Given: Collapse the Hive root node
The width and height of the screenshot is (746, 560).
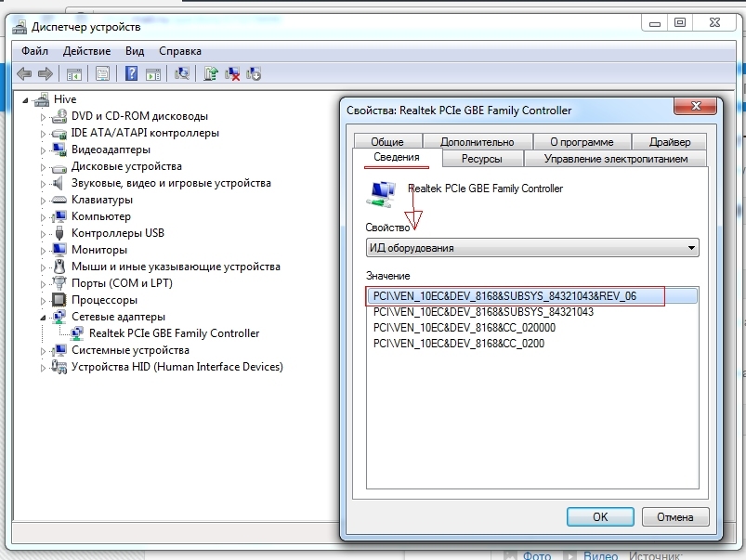Looking at the screenshot, I should point(25,100).
